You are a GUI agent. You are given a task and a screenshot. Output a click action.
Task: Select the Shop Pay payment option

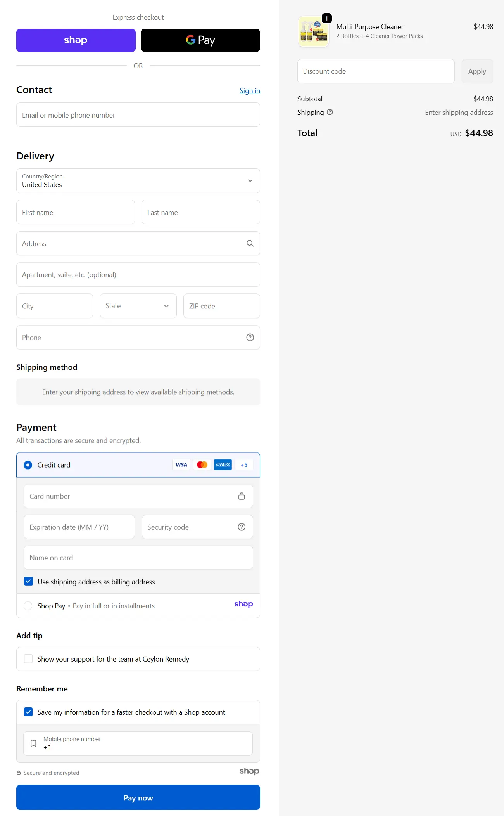pyautogui.click(x=28, y=606)
